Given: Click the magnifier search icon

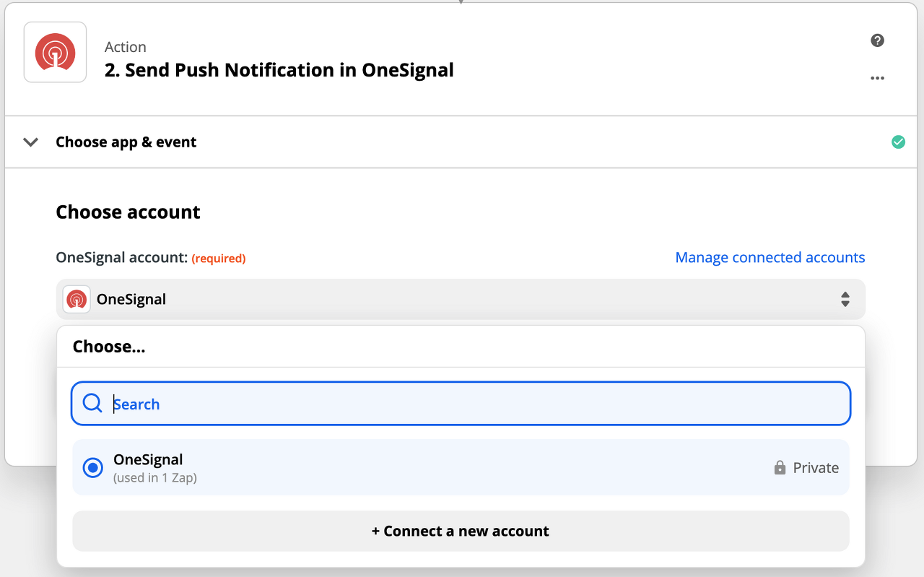Looking at the screenshot, I should [x=92, y=403].
